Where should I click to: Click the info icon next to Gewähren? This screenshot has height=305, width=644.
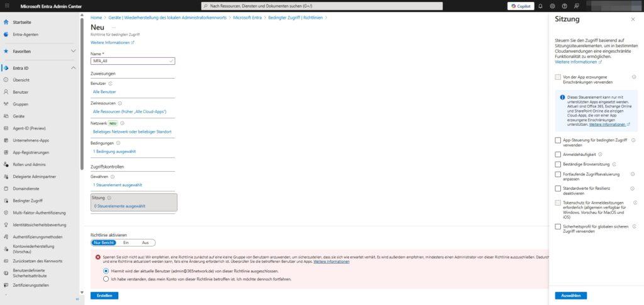click(113, 177)
